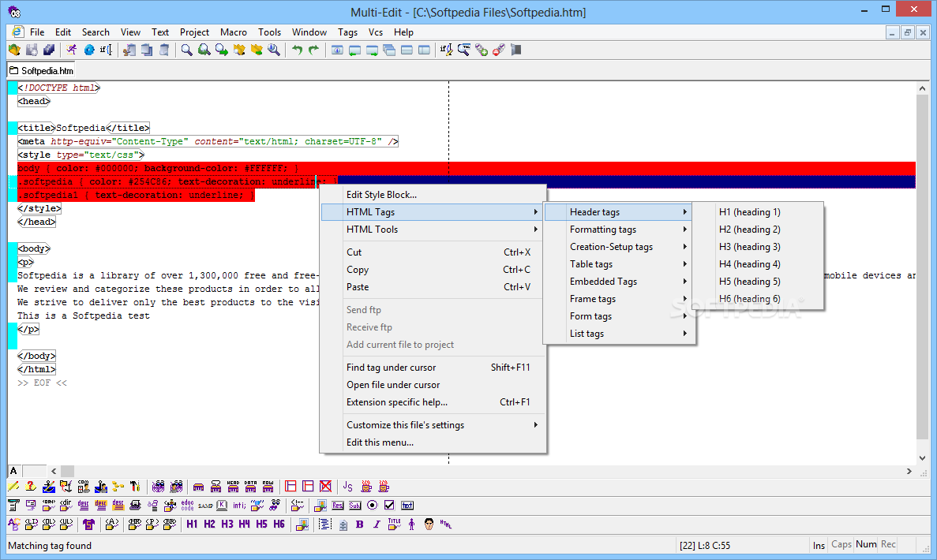This screenshot has width=937, height=560.
Task: Toggle the Caps status indicator
Action: click(841, 544)
